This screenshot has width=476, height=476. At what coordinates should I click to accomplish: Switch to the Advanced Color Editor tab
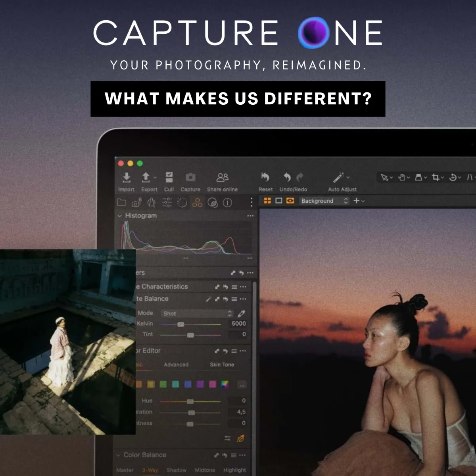(176, 365)
